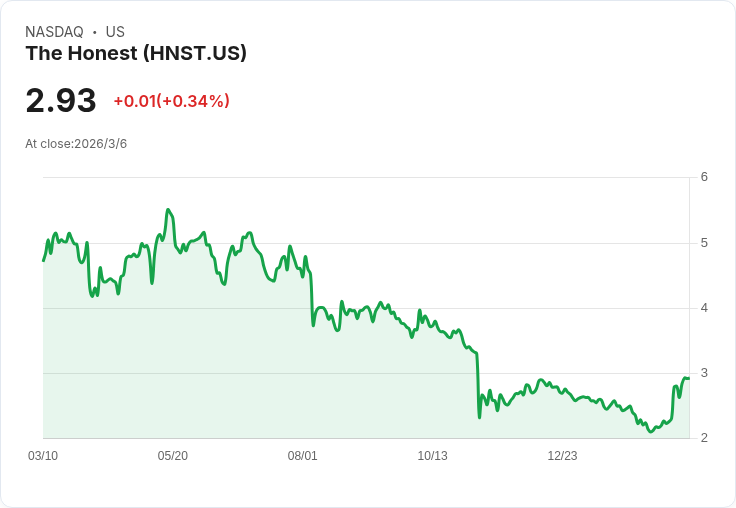736x508 pixels.
Task: Click the 5 price level label
Action: pos(704,243)
